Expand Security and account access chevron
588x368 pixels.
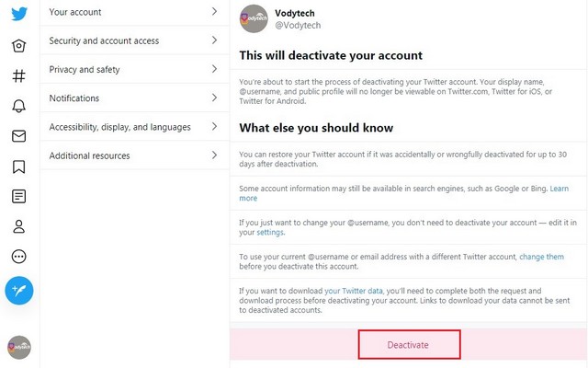214,40
